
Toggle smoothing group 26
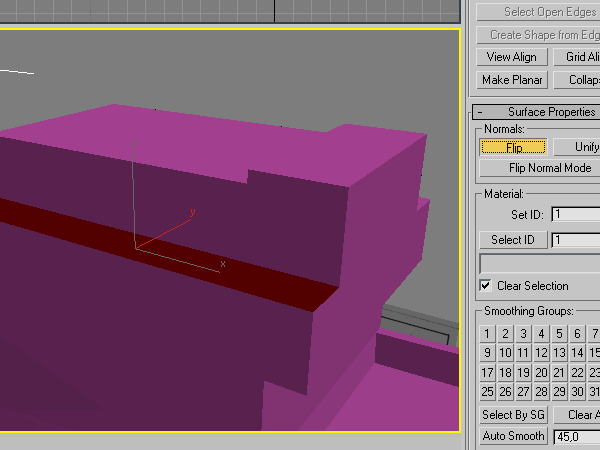[x=505, y=391]
